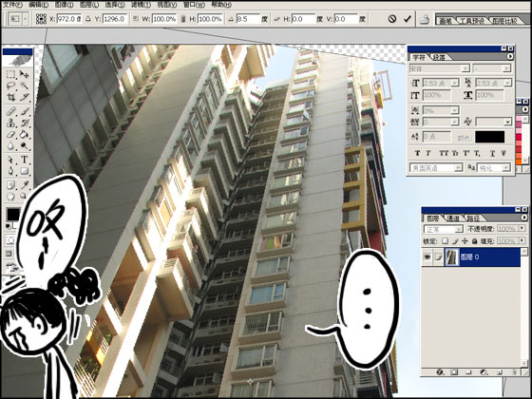Select the Pen tool
This screenshot has width=532, height=399.
(x=11, y=171)
